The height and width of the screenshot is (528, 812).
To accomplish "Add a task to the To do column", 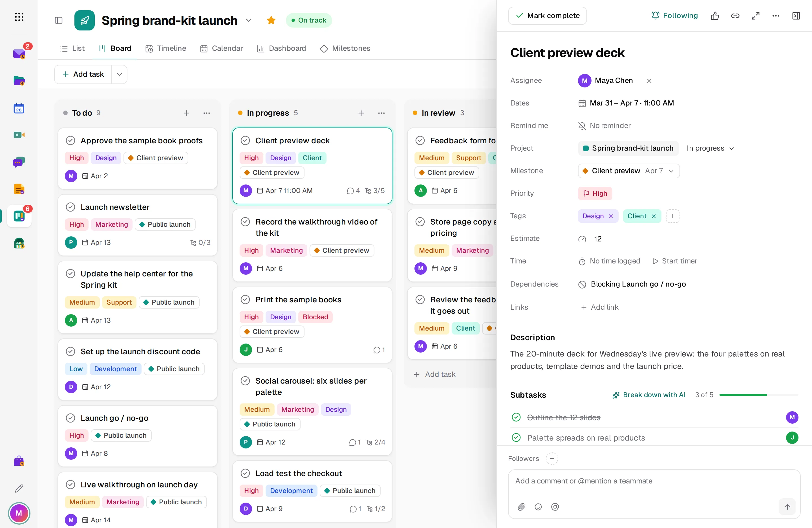I will pos(186,113).
